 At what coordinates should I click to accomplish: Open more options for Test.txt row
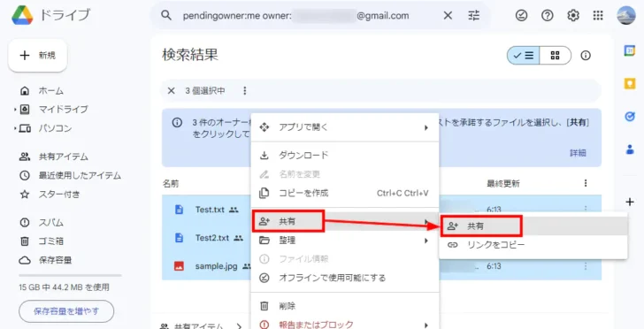(586, 210)
